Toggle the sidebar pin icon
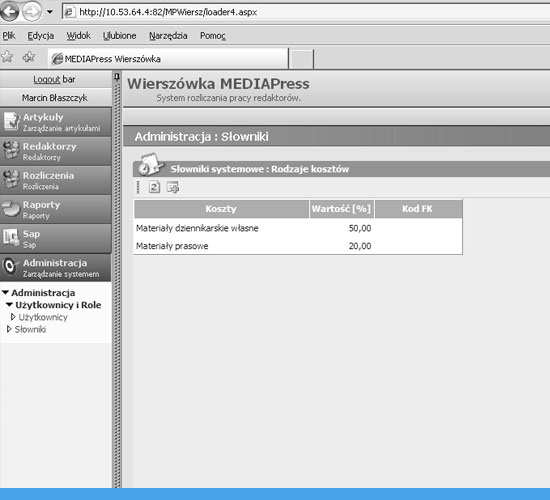Viewport: 550px width, 500px height. (x=117, y=77)
